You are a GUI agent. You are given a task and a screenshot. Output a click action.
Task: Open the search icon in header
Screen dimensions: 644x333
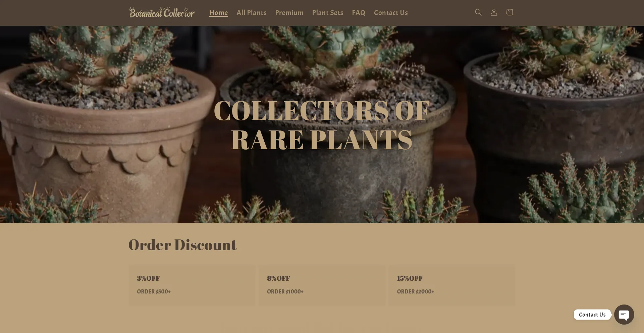pos(478,12)
